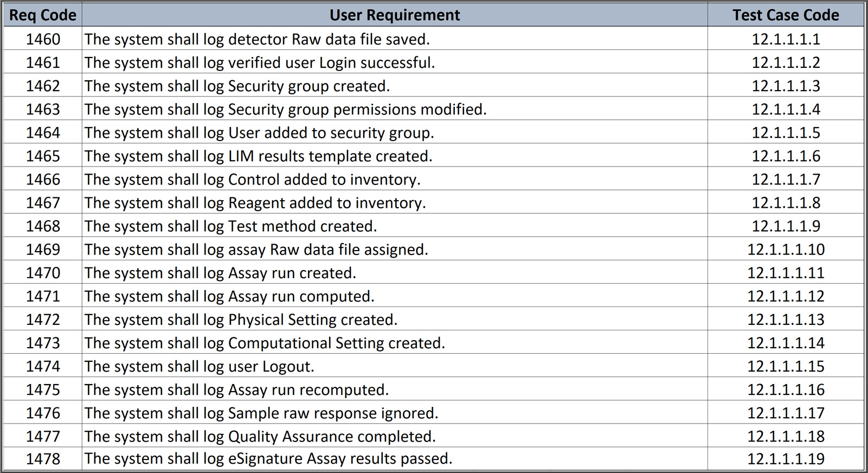Click 'Computational Setting created' requirement
Viewport: 868px width, 473px height.
[265, 342]
